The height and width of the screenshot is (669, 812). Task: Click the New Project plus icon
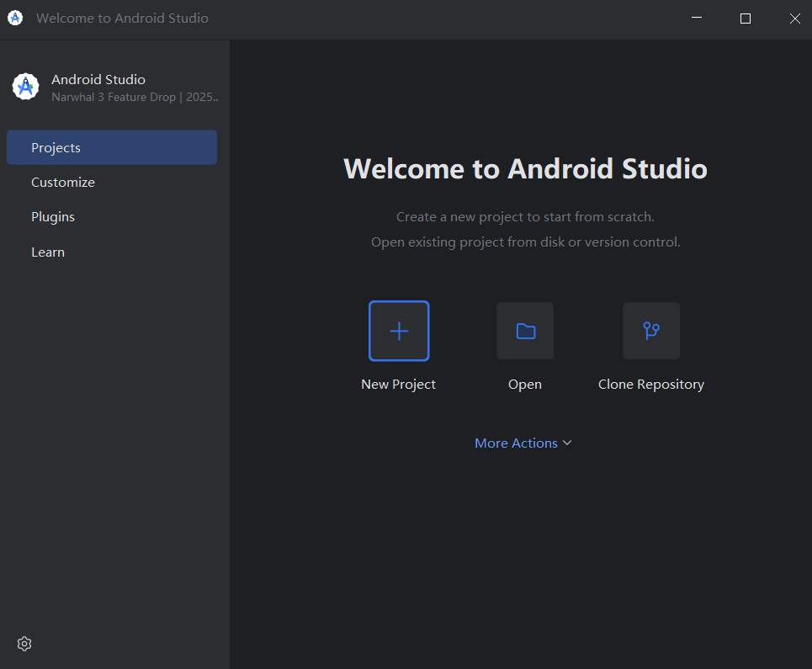(x=399, y=331)
